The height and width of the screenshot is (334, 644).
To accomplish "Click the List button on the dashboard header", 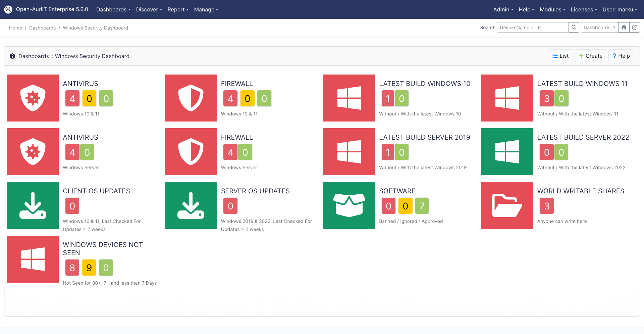I will pyautogui.click(x=560, y=56).
